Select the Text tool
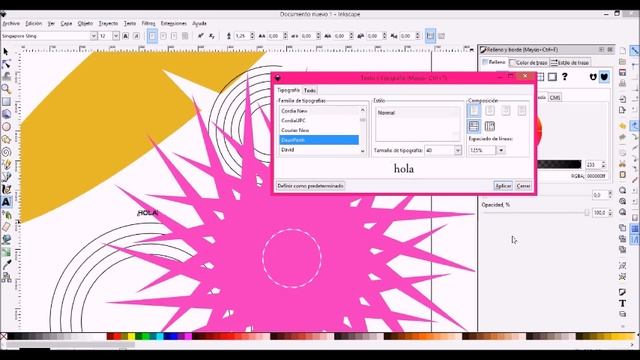This screenshot has width=640, height=360. [6, 202]
